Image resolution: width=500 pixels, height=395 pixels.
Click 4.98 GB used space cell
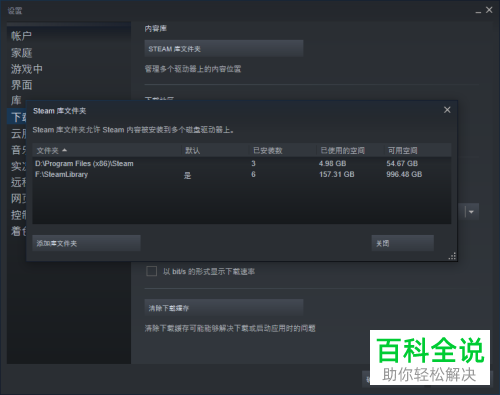332,163
